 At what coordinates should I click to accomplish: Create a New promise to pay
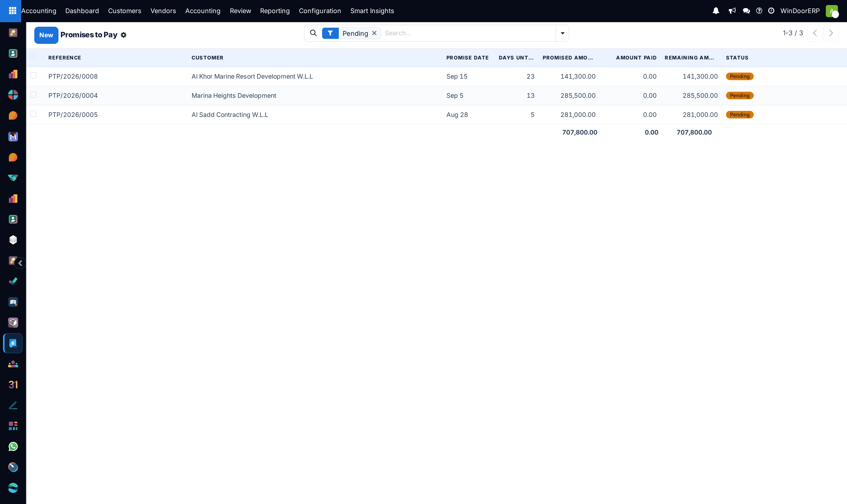click(x=46, y=35)
